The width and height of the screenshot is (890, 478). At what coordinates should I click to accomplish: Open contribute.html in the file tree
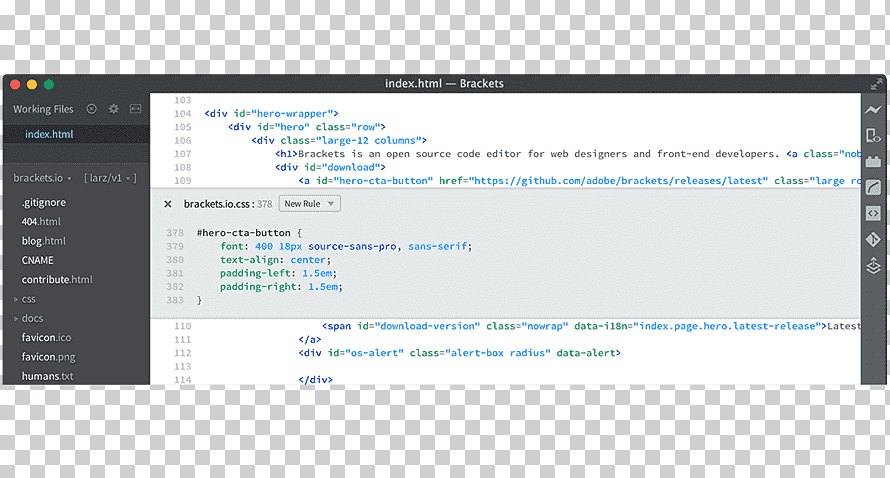pos(57,280)
